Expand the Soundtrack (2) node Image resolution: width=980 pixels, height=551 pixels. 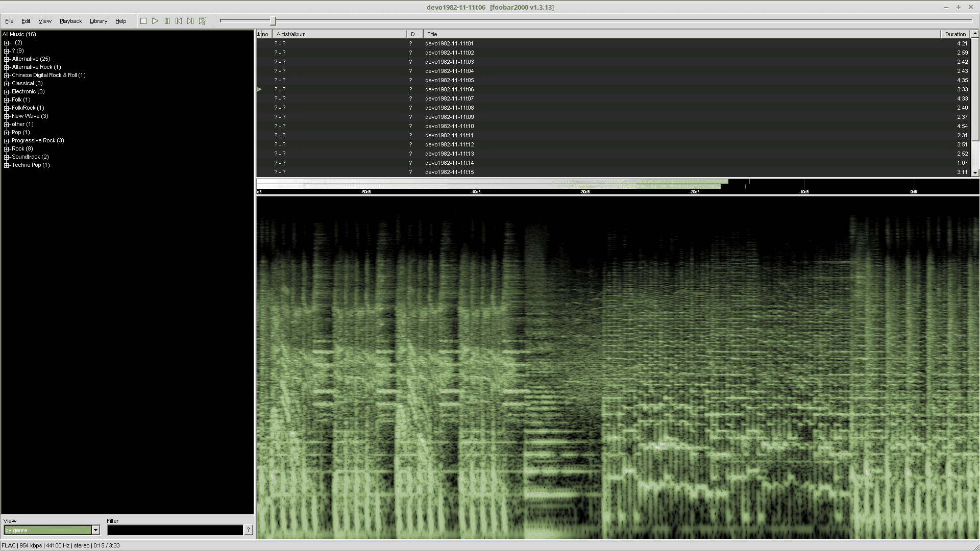click(x=7, y=157)
